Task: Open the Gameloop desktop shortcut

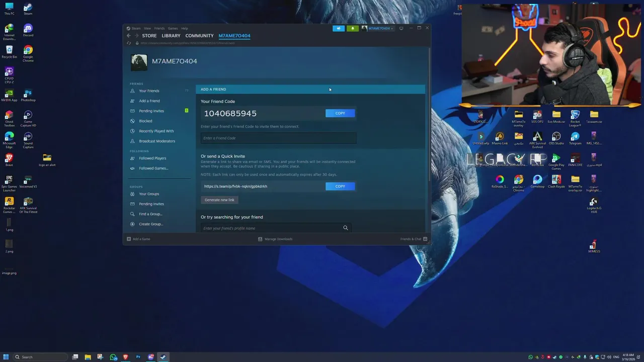Action: pos(537,182)
